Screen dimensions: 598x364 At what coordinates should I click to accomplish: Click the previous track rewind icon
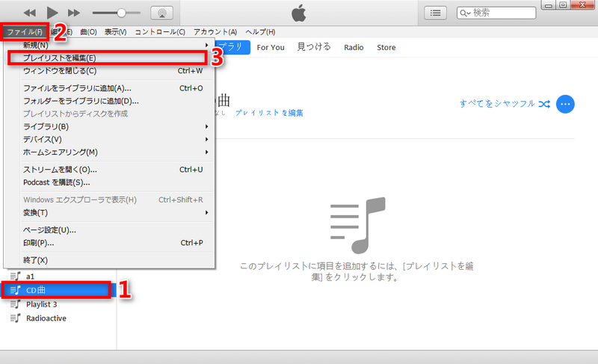click(29, 13)
